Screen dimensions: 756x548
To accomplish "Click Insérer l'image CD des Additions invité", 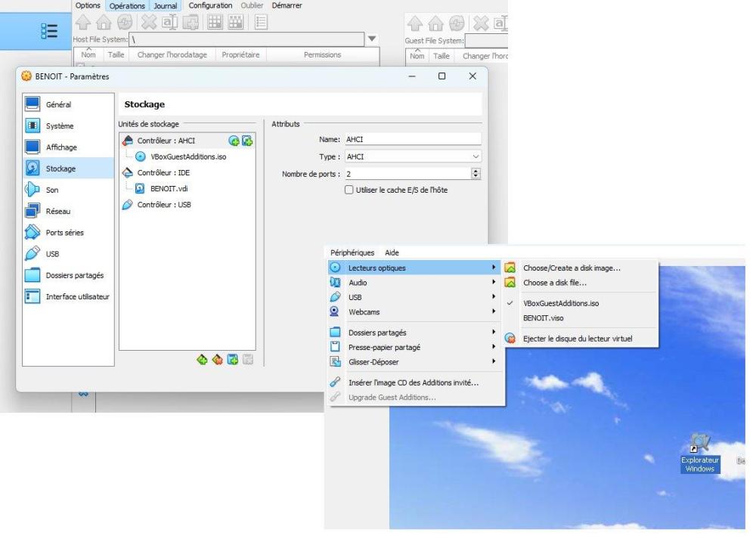I will point(413,382).
